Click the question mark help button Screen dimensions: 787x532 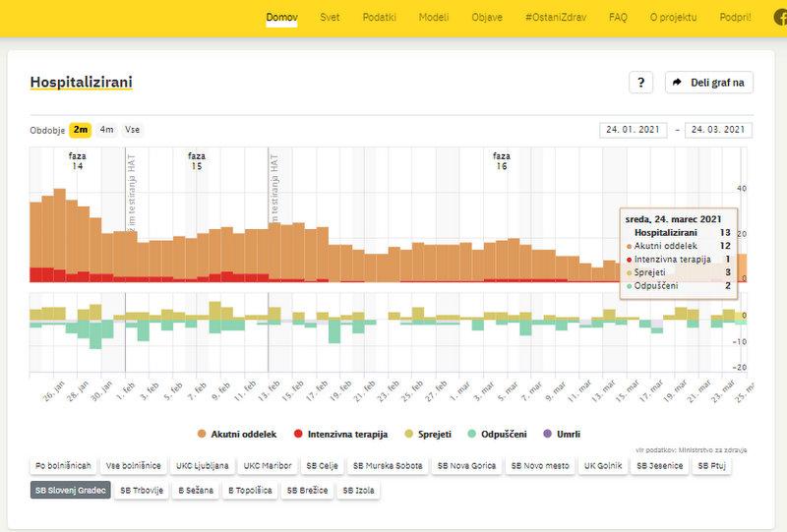click(x=640, y=83)
